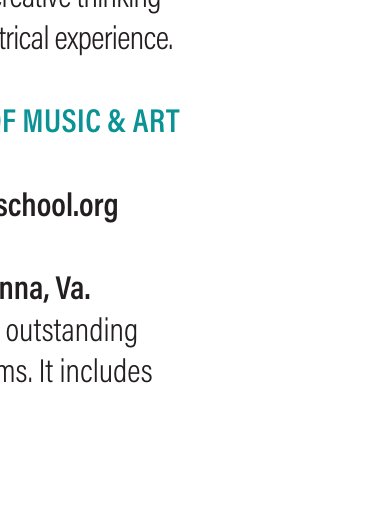
Task: Click the bold "nna," city name fragment
Action: point(24,290)
